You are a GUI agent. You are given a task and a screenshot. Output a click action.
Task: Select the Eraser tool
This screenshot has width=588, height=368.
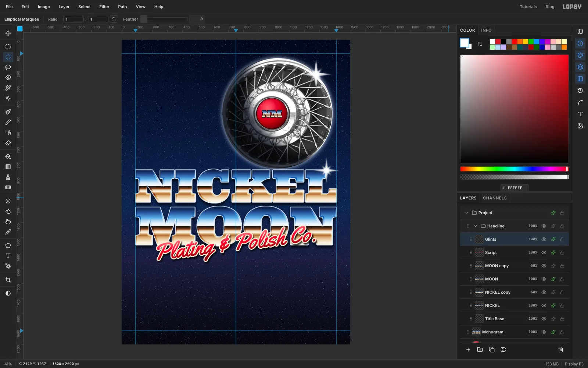coord(8,143)
